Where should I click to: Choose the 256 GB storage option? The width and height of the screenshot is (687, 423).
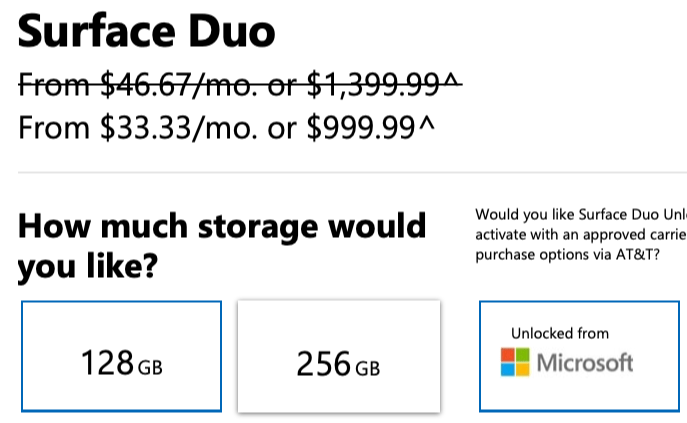coord(338,356)
